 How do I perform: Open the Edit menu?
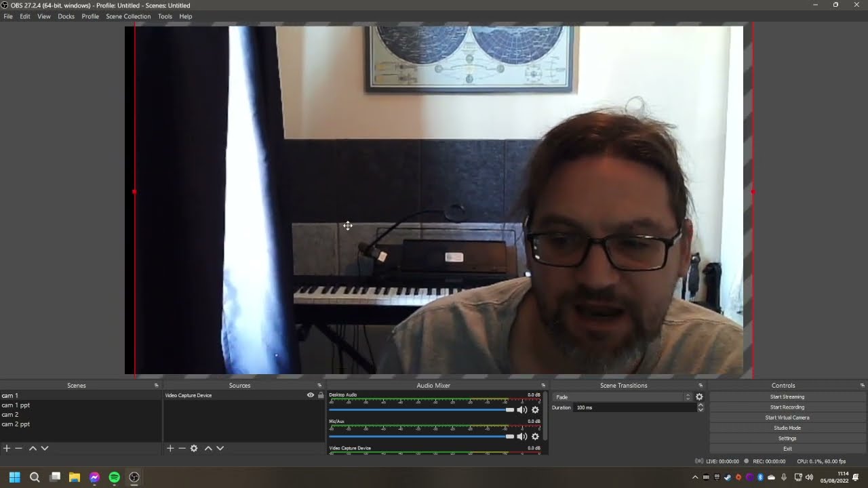tap(25, 16)
